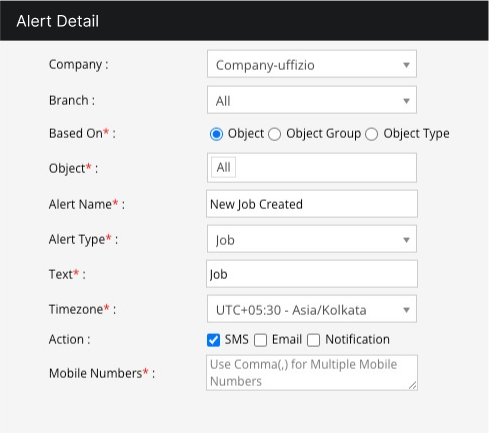489x433 pixels.
Task: Select Object Type radio button
Action: 371,134
